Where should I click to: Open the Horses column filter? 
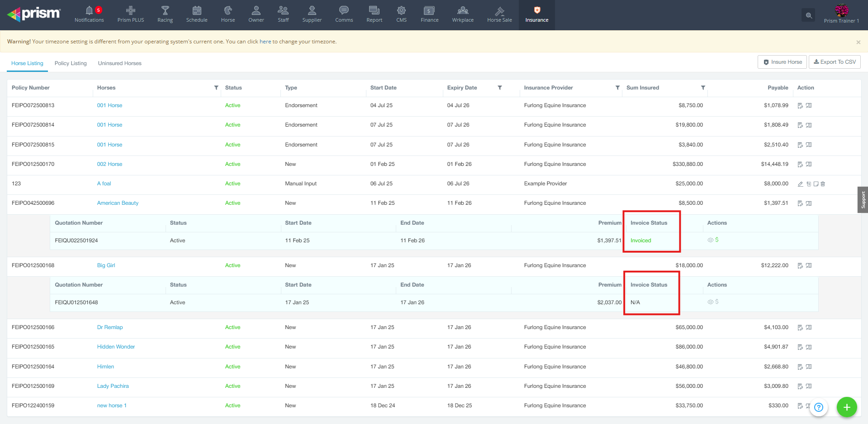pyautogui.click(x=216, y=88)
